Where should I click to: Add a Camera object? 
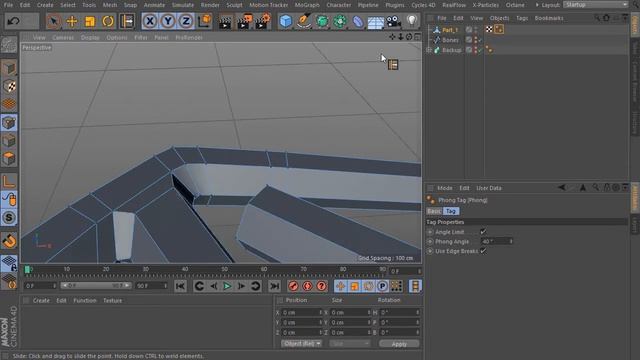(x=393, y=21)
